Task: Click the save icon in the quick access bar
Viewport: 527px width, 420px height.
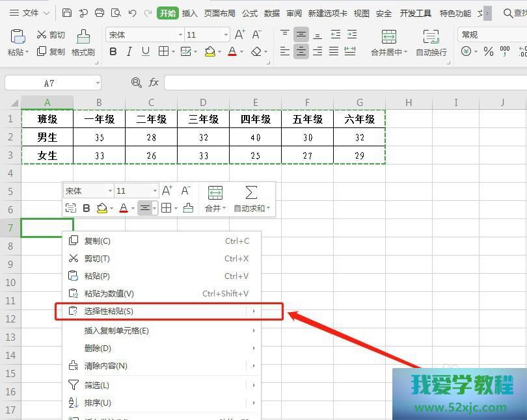Action: click(x=67, y=13)
